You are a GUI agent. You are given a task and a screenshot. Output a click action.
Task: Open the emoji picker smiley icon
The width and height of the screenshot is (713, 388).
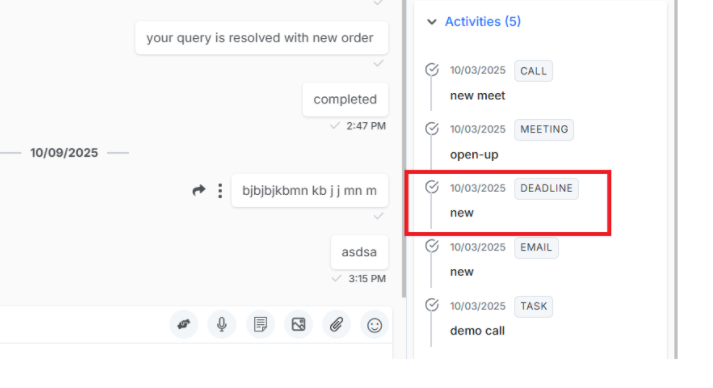[x=374, y=325]
